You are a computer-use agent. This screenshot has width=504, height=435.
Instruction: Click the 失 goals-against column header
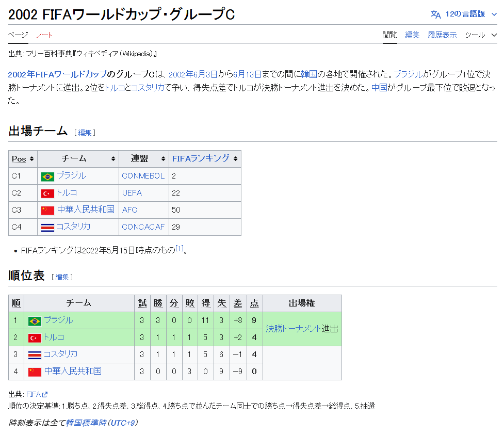point(222,303)
